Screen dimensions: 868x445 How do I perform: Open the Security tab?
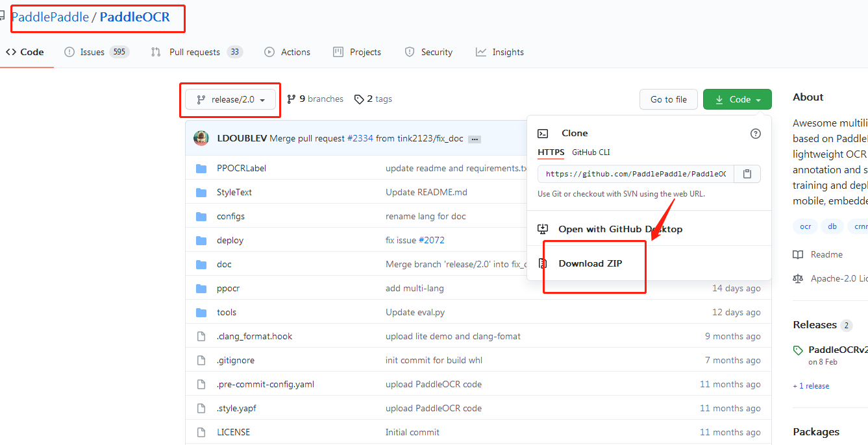pyautogui.click(x=428, y=52)
